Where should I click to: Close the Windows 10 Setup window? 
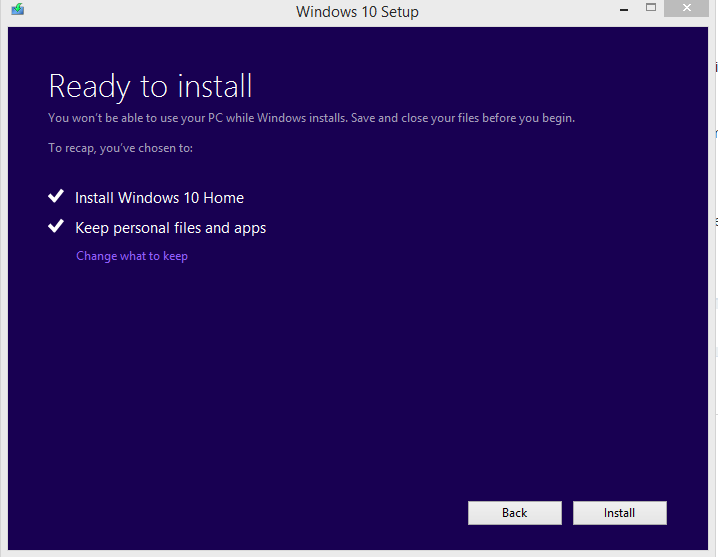tap(686, 8)
